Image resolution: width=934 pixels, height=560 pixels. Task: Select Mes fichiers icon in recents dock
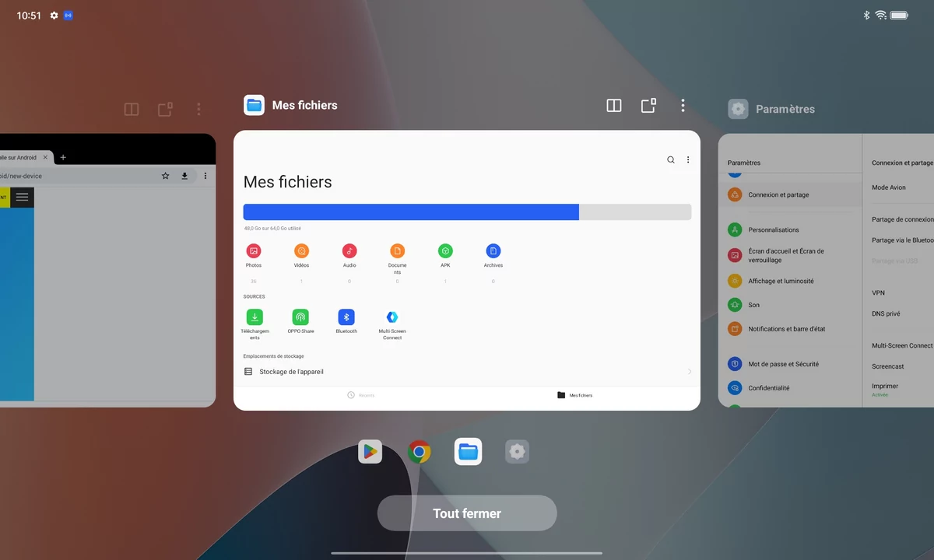468,451
